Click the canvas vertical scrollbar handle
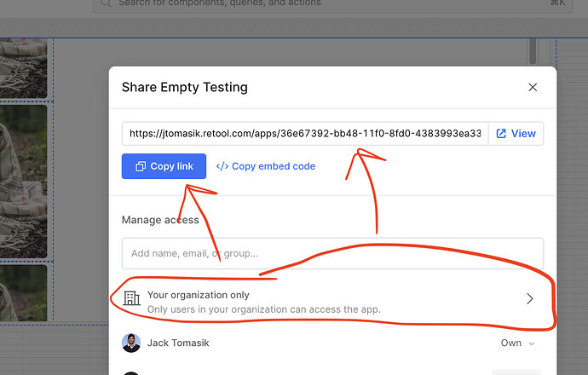 point(533,51)
